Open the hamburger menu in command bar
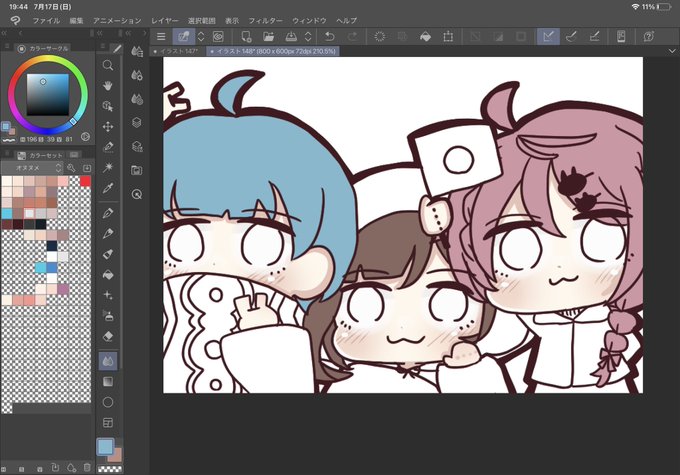Screen dimensions: 680x475 pos(161,36)
